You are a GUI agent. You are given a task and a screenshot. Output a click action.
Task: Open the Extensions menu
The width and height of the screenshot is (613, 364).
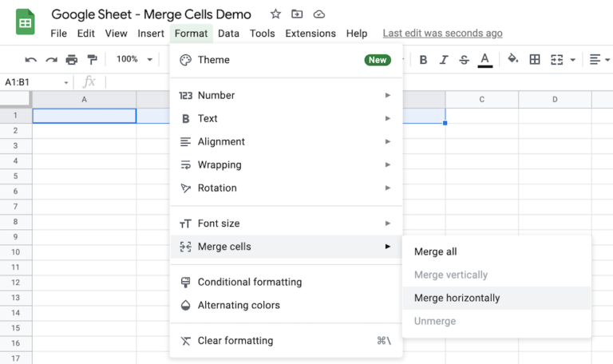pyautogui.click(x=310, y=34)
